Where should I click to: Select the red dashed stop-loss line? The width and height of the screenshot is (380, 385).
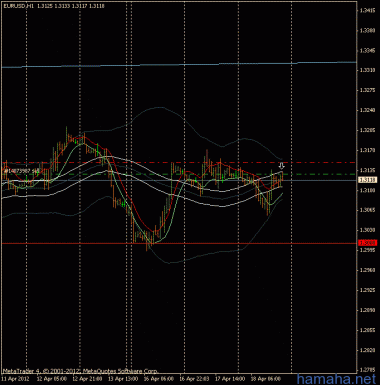coord(179,162)
